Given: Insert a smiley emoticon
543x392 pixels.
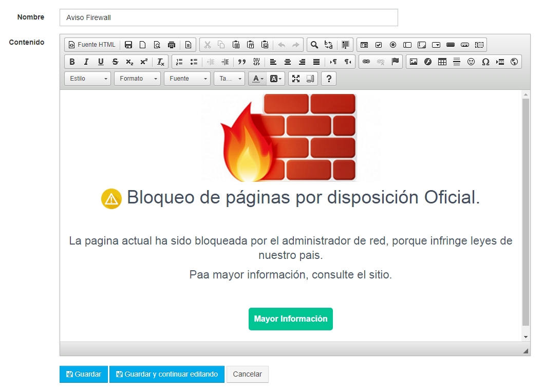Looking at the screenshot, I should click(x=471, y=62).
